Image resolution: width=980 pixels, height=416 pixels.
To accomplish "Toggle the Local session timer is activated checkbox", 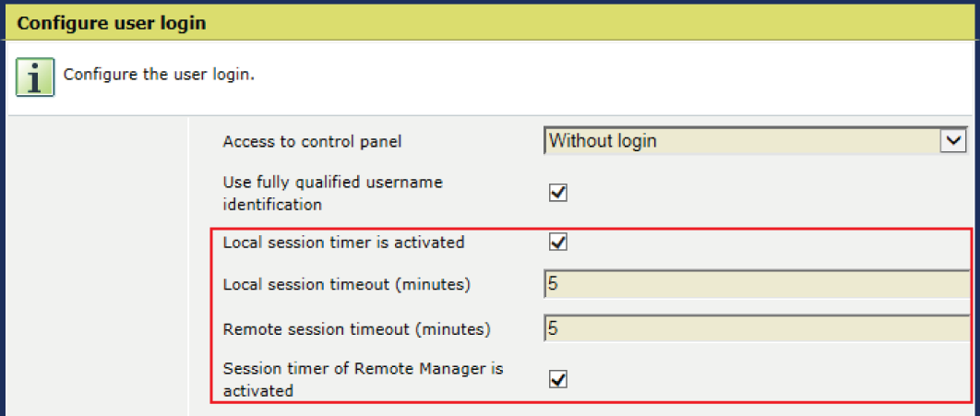I will pos(557,242).
